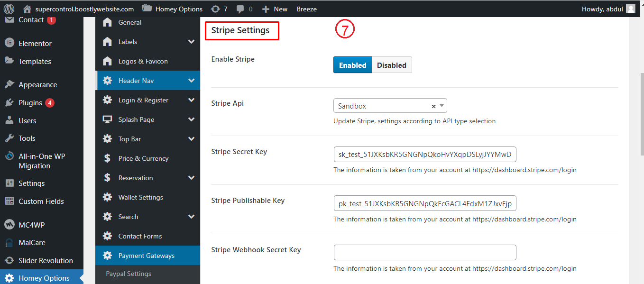The height and width of the screenshot is (284, 644).
Task: Expand the Login & Register chevron
Action: (x=191, y=100)
